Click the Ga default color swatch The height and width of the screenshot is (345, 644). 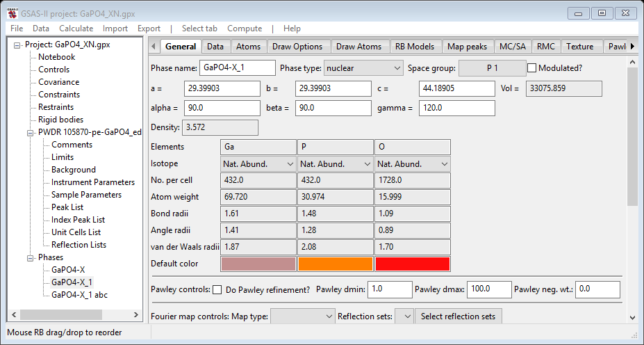pos(258,264)
